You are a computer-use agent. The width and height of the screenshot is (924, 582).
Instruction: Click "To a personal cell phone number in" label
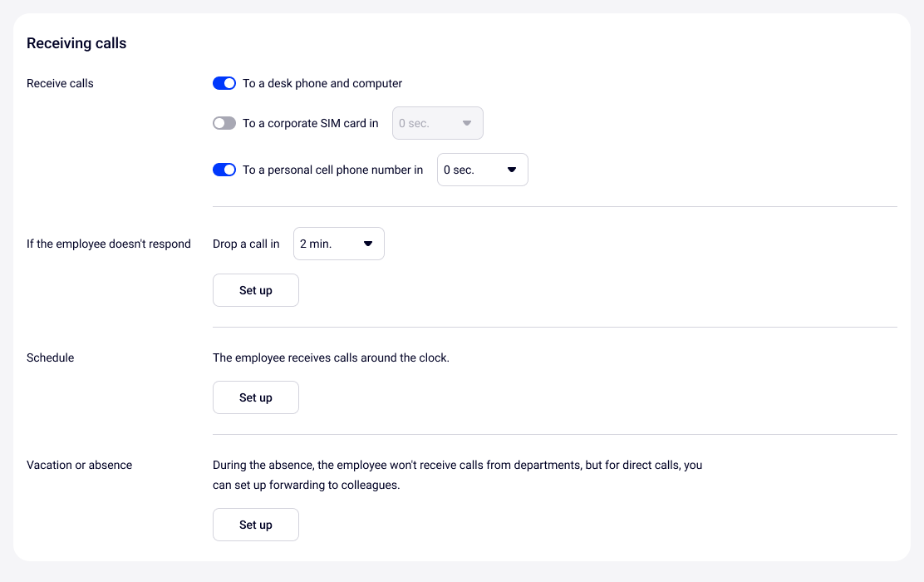point(332,170)
